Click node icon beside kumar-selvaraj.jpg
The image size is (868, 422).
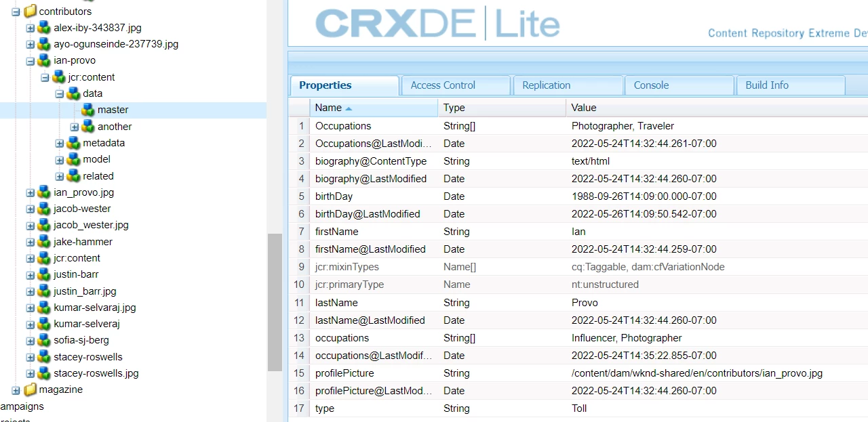pos(44,308)
